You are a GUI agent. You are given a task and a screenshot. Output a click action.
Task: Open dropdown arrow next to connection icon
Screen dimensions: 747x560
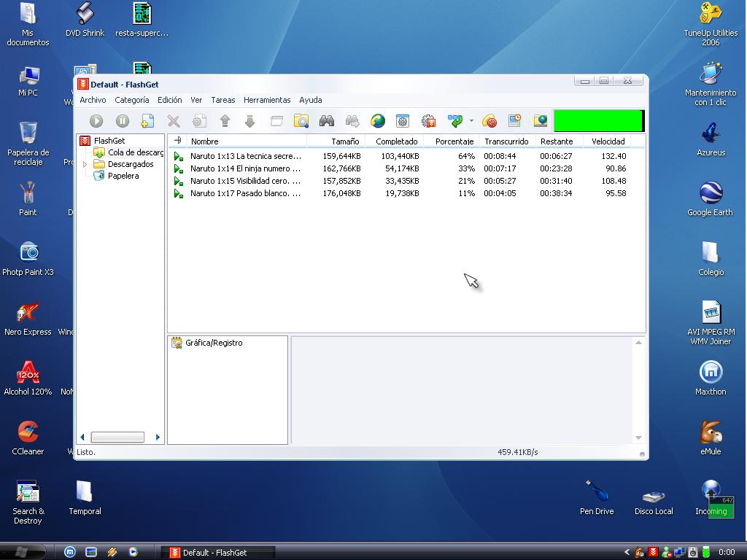coord(471,121)
